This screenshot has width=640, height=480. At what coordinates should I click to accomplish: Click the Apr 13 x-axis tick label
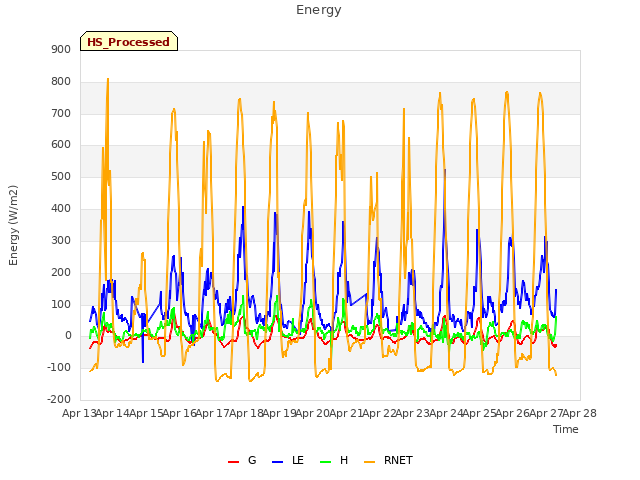point(79,413)
